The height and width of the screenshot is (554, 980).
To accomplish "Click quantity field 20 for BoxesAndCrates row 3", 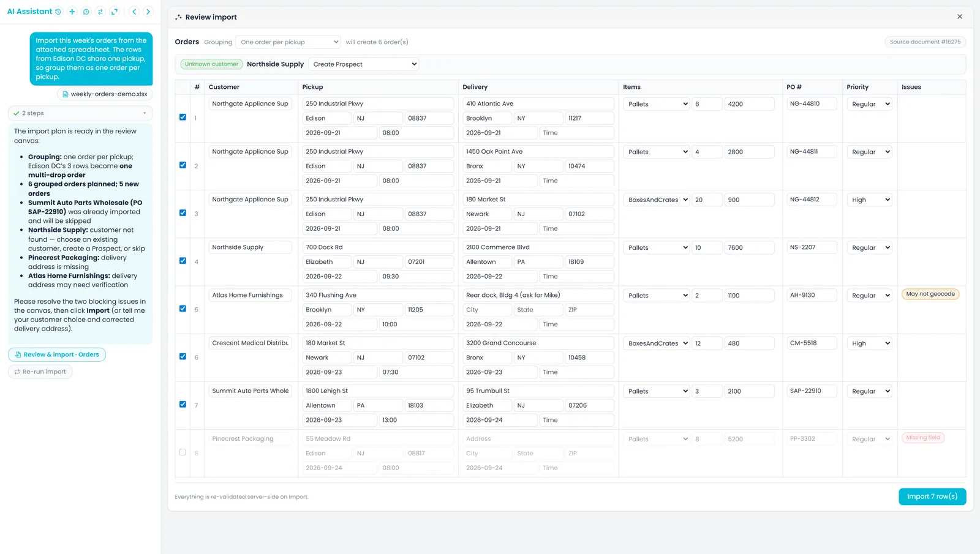I will [707, 200].
